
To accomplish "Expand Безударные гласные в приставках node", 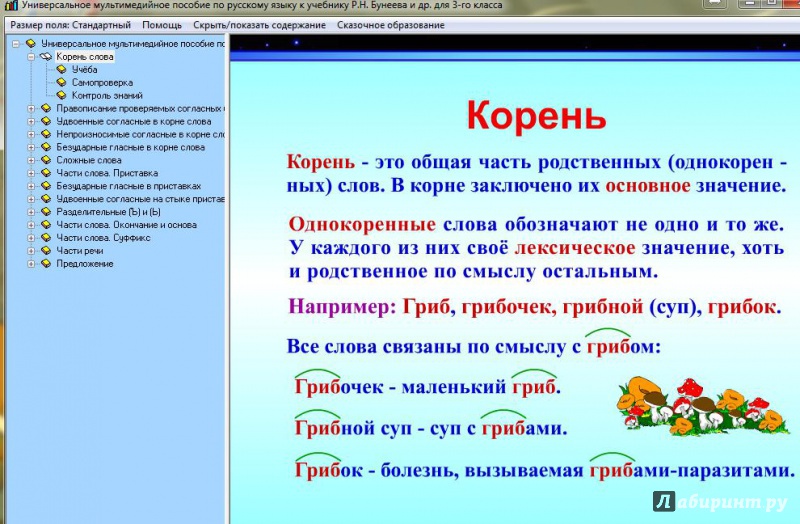I will [x=31, y=186].
